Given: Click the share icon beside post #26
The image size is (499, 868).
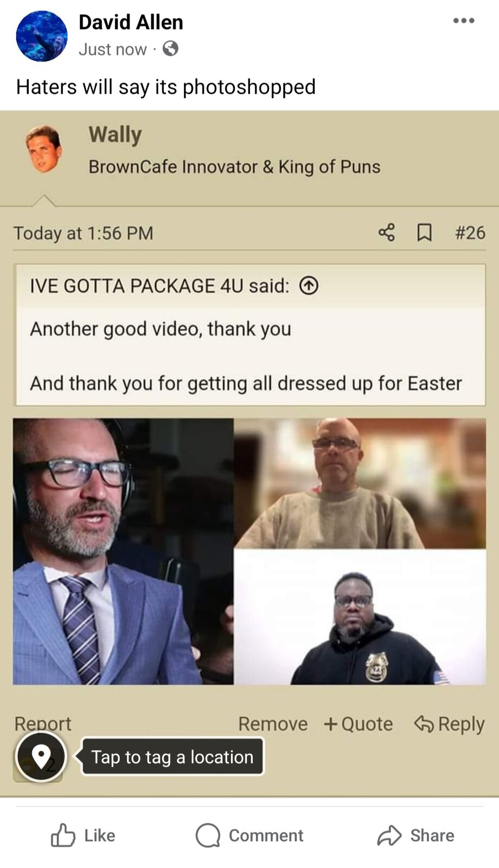Looking at the screenshot, I should (x=386, y=232).
